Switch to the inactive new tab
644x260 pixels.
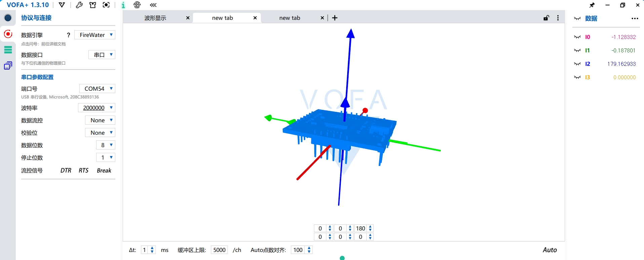point(290,18)
